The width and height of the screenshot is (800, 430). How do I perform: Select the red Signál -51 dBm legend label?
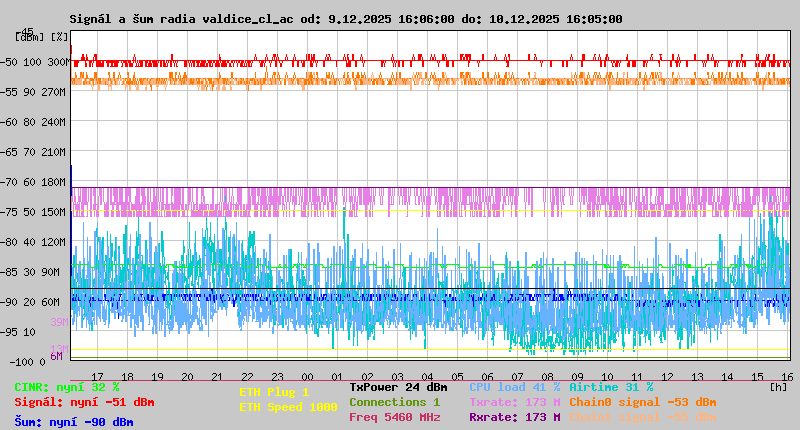(x=84, y=402)
